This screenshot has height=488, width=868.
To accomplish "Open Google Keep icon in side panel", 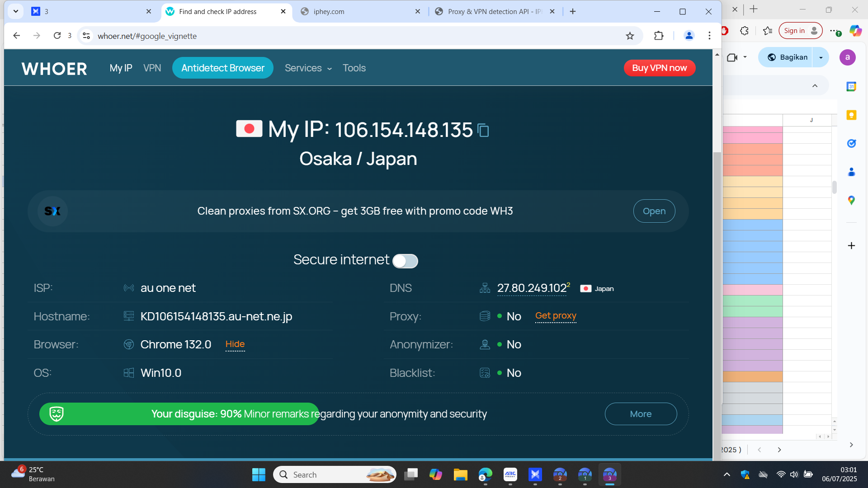I will (x=851, y=115).
